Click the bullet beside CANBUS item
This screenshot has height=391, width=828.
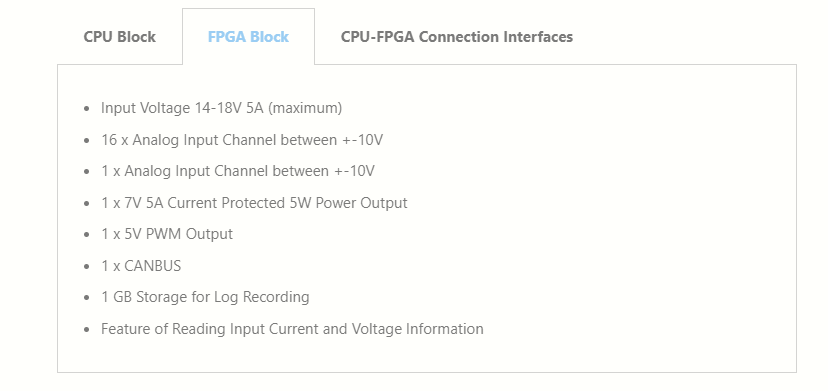click(87, 266)
